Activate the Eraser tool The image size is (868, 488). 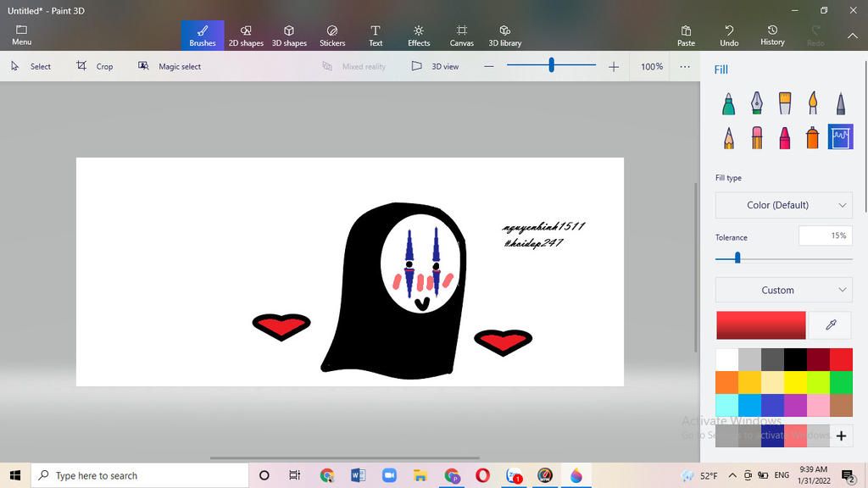point(757,137)
